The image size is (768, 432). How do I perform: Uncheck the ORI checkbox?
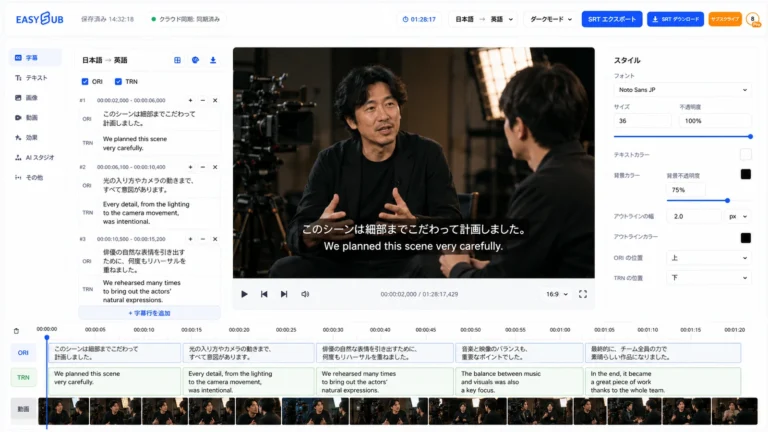click(x=85, y=81)
